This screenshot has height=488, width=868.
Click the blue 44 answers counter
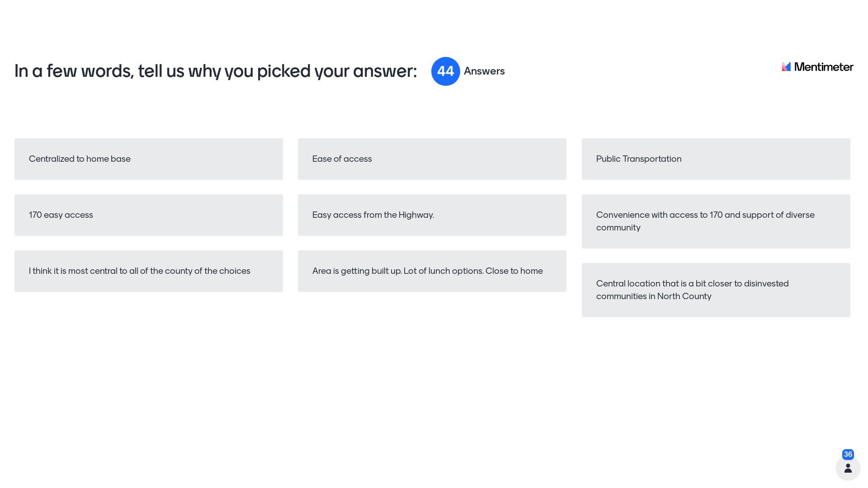(445, 71)
